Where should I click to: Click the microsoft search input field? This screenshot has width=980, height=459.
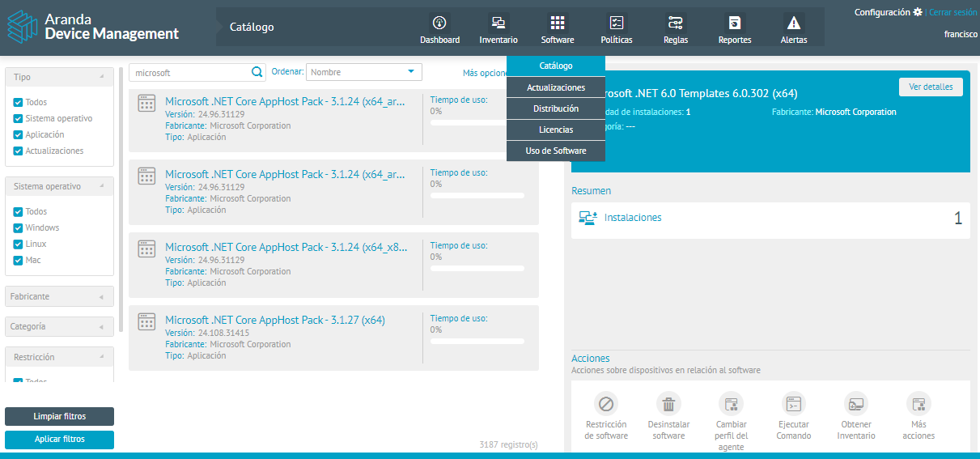(190, 72)
